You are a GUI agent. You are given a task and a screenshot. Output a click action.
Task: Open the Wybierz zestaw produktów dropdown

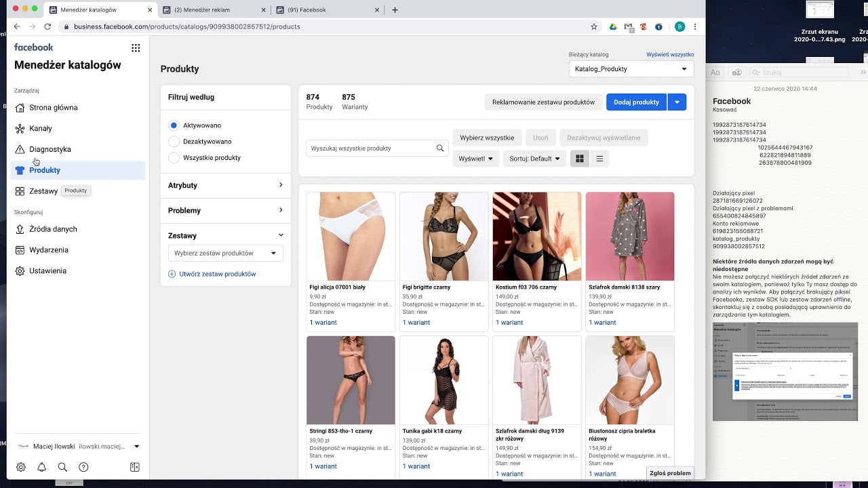tap(226, 253)
